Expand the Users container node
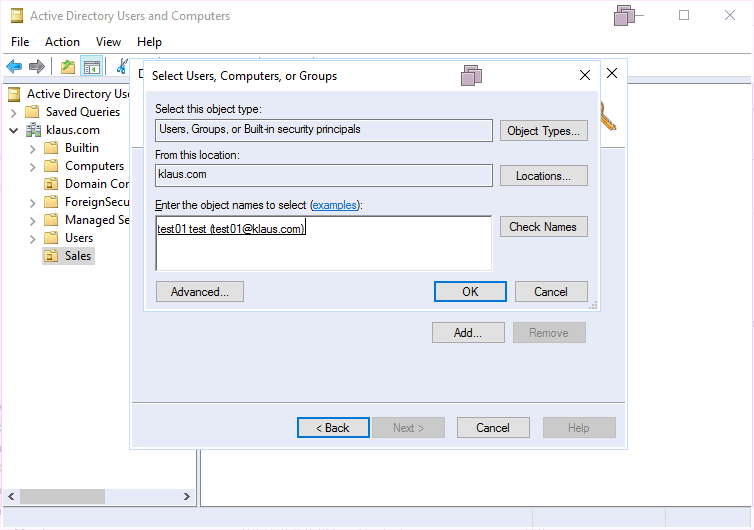Viewport: 754px width, 530px height. coord(33,238)
